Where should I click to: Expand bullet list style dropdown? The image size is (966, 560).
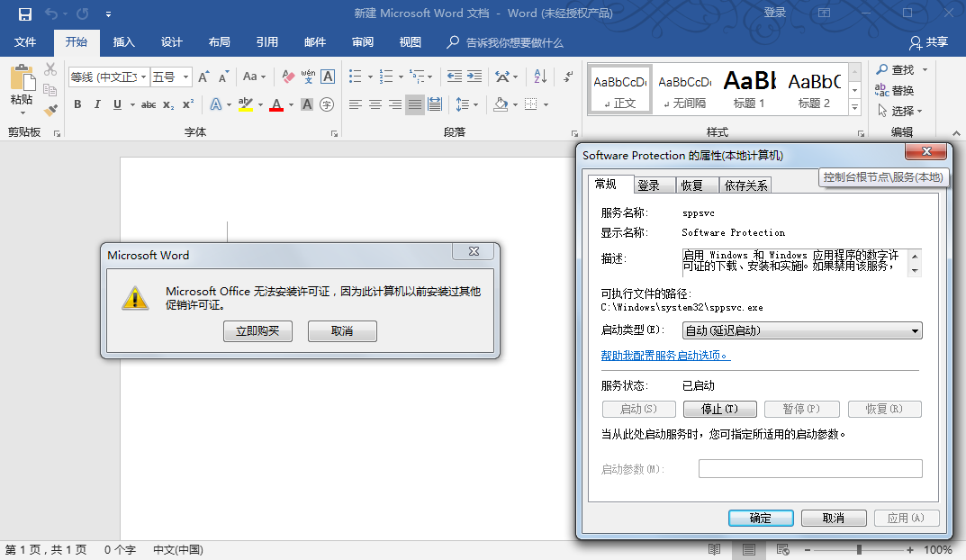click(370, 77)
